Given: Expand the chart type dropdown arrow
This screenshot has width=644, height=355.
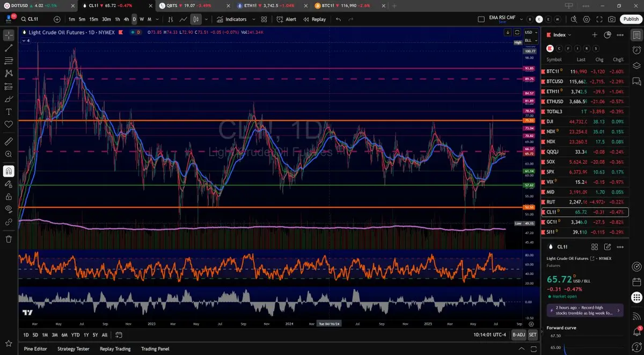Looking at the screenshot, I should [x=206, y=19].
